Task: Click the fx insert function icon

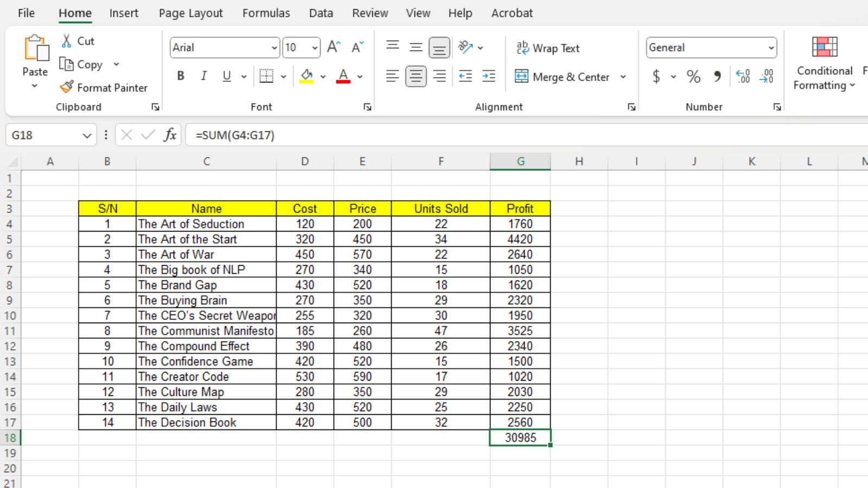Action: (170, 134)
